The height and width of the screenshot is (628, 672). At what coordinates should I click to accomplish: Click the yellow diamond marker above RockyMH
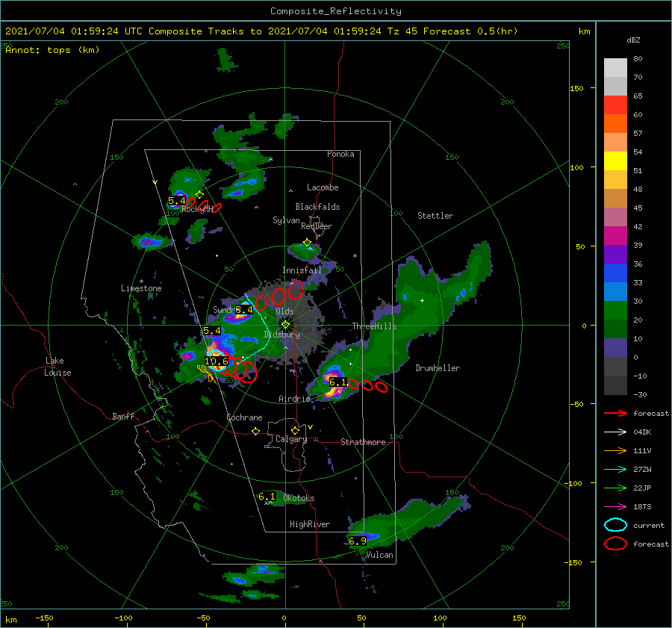199,195
